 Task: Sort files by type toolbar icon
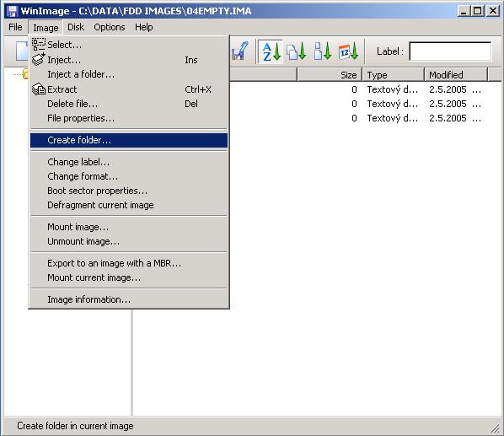[296, 51]
